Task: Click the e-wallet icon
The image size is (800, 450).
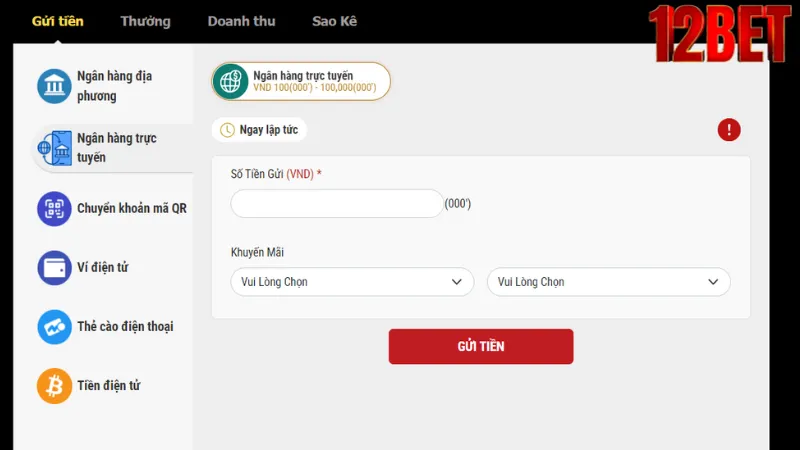Action: [54, 268]
